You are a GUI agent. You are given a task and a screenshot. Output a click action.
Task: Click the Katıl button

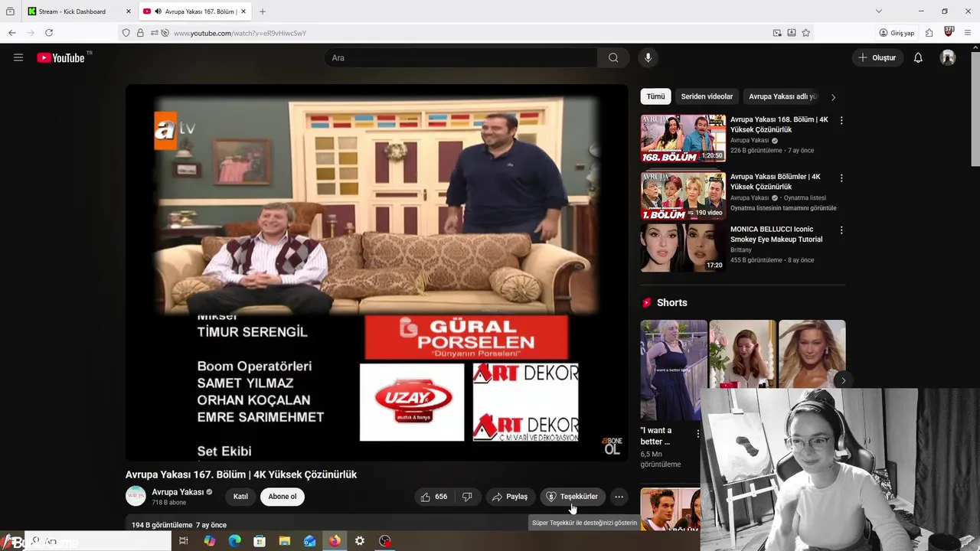[x=240, y=497]
